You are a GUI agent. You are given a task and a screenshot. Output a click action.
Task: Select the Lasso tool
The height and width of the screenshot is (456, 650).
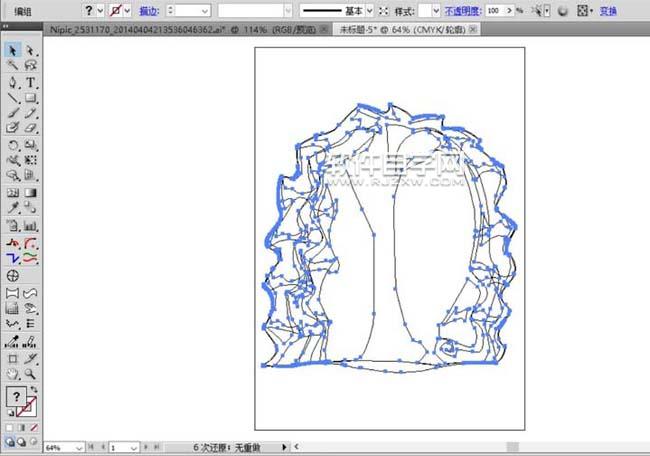click(30, 65)
